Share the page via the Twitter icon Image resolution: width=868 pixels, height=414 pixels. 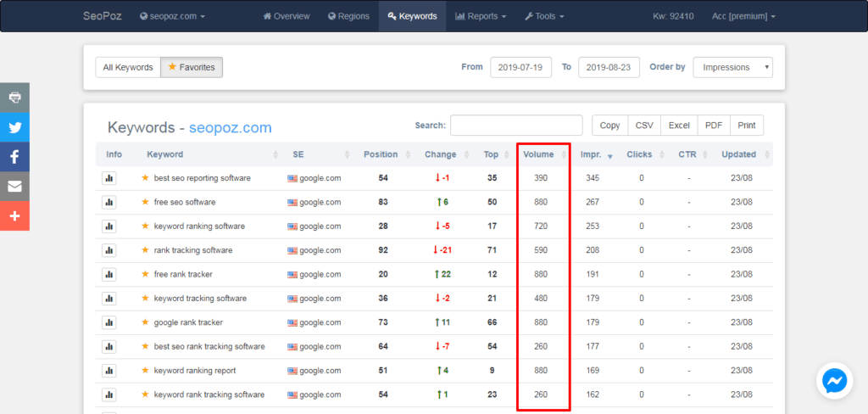pyautogui.click(x=14, y=127)
